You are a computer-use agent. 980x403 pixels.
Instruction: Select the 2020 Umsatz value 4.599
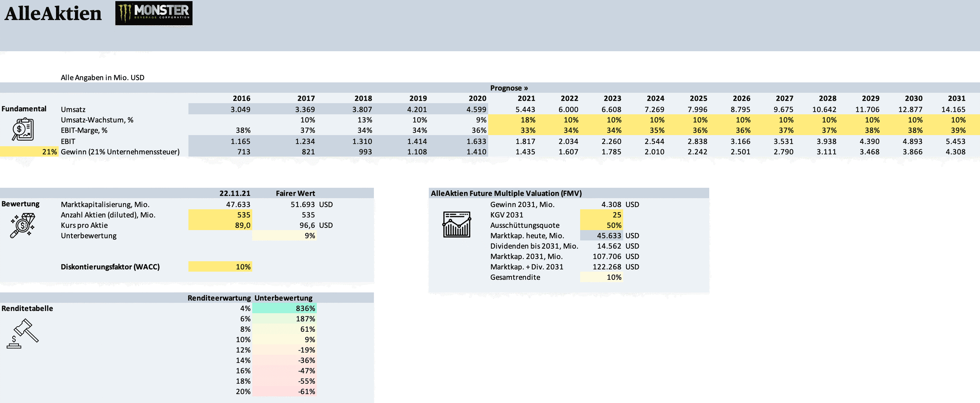[476, 109]
